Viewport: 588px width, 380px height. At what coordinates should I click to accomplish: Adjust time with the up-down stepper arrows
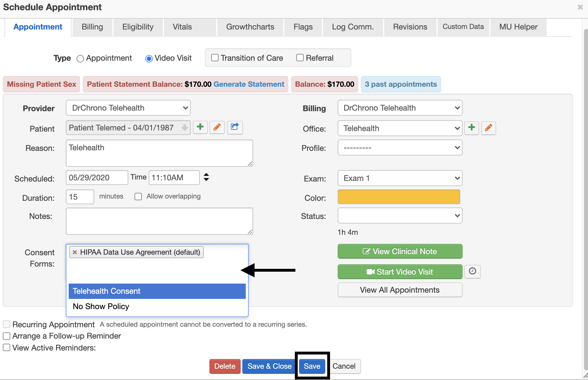point(206,177)
